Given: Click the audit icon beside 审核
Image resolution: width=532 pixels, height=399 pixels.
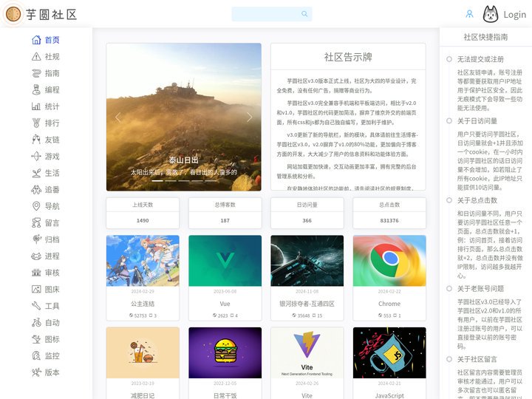Looking at the screenshot, I should (x=36, y=273).
